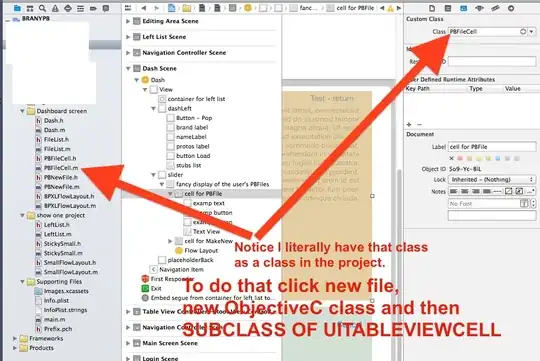Screen dimensions: 540x361
Task: Expand cell for MakeNew
Action: tap(170, 241)
